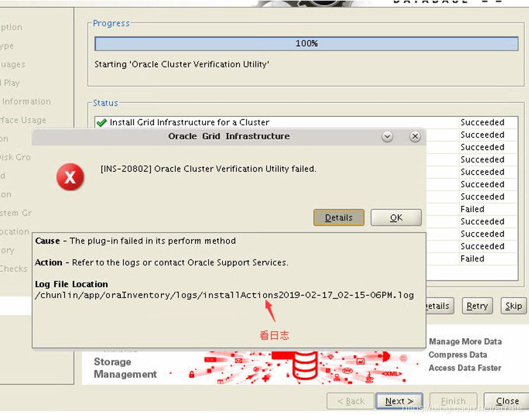The height and width of the screenshot is (420, 529).
Task: Click the INS-20802 error message text
Action: coord(208,169)
